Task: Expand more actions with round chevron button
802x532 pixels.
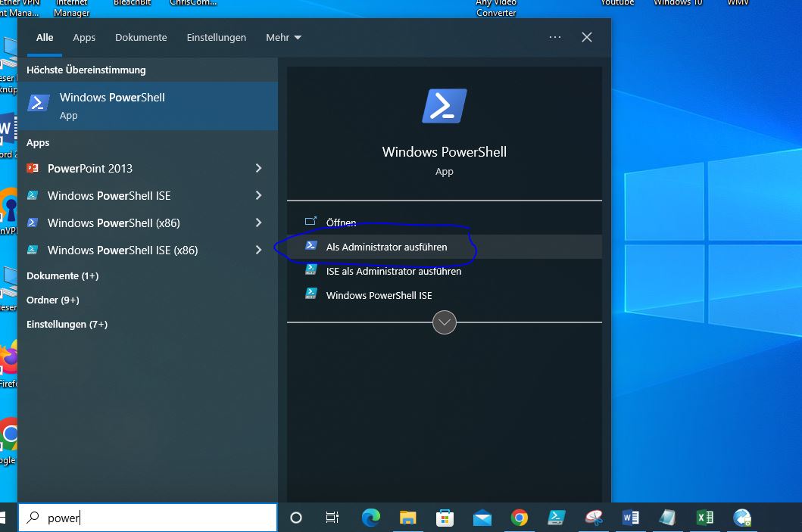Action: [x=445, y=322]
